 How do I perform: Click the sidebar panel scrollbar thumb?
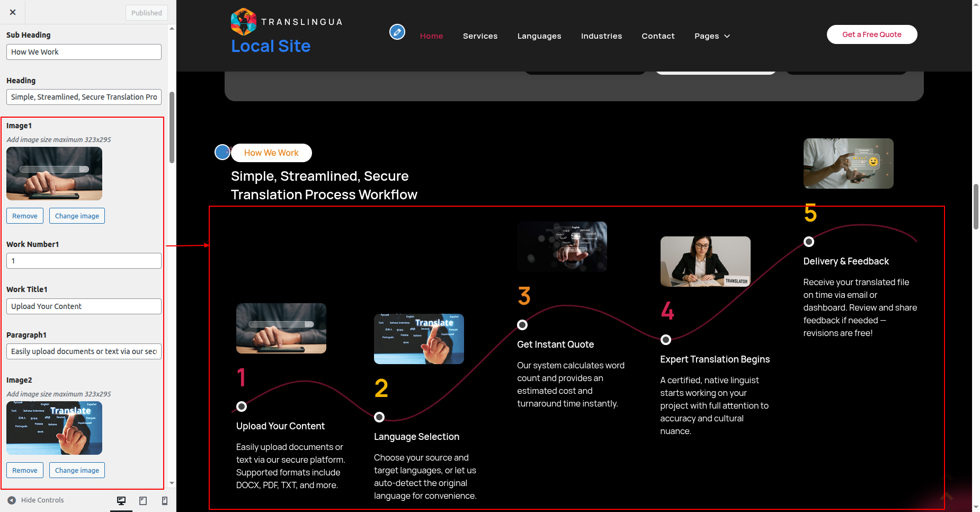172,127
